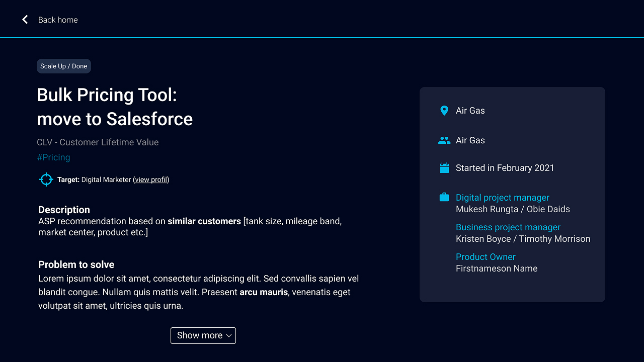644x362 pixels.
Task: Click CLV - Customer Lifetime Value subtitle
Action: pos(98,142)
